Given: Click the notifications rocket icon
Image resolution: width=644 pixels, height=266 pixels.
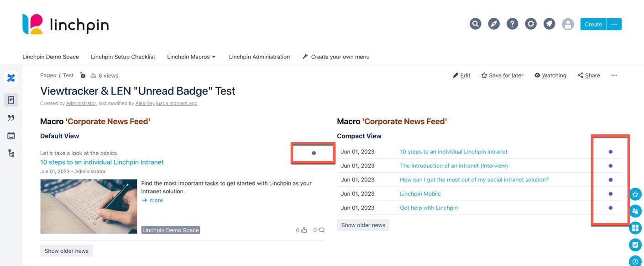Looking at the screenshot, I should click(550, 24).
